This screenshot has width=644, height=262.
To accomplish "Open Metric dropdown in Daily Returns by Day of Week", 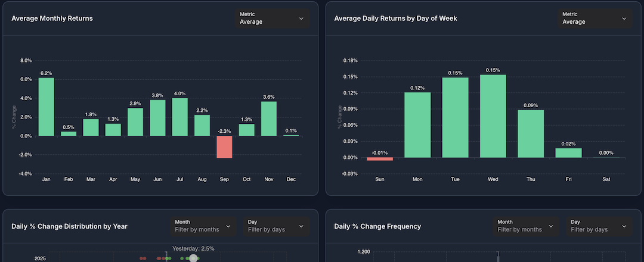I will click(x=595, y=18).
